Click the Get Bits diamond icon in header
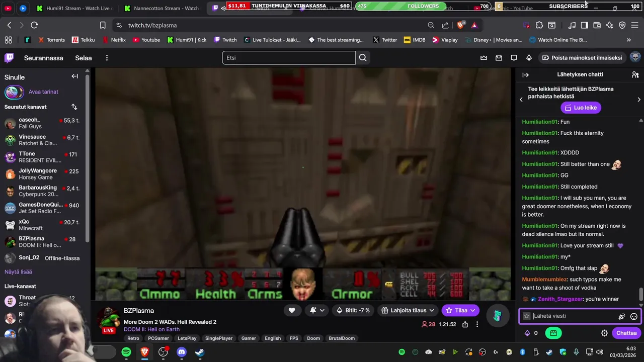644x362 pixels. click(x=529, y=58)
